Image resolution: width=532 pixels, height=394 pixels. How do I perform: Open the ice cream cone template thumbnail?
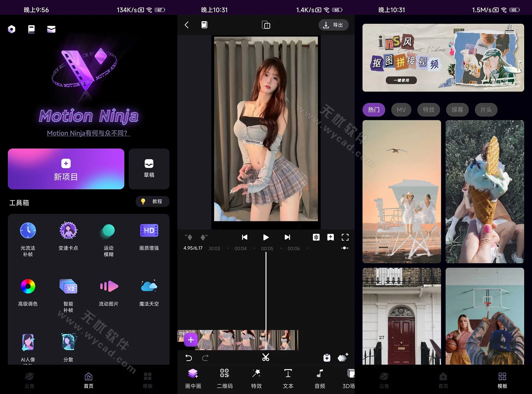(484, 192)
